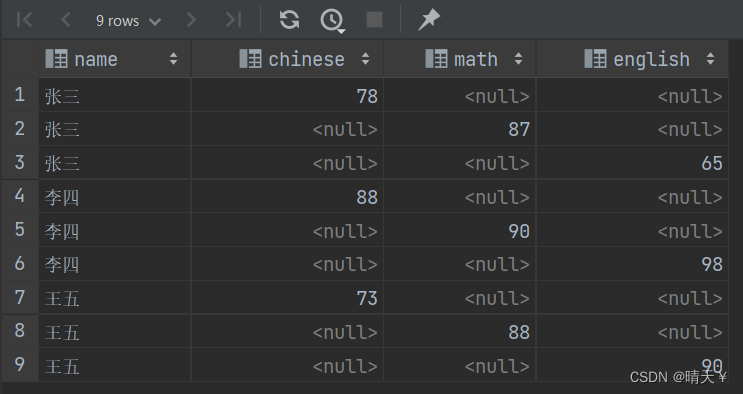Select null chinese cell in row 3
Image resolution: width=743 pixels, height=394 pixels.
287,163
